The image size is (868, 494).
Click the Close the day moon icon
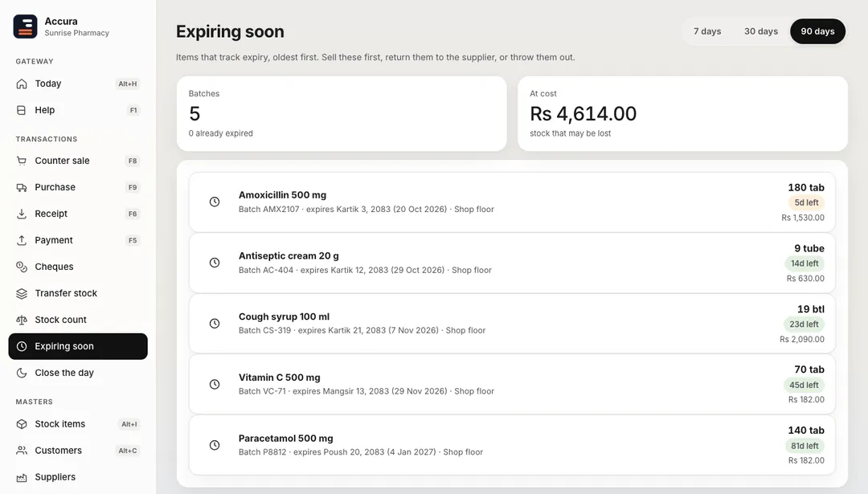[x=22, y=373]
